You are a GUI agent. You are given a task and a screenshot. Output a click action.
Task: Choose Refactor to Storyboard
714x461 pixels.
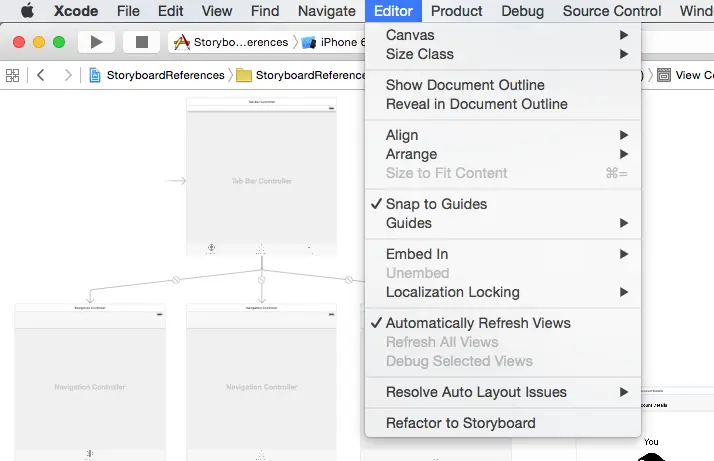click(503, 423)
